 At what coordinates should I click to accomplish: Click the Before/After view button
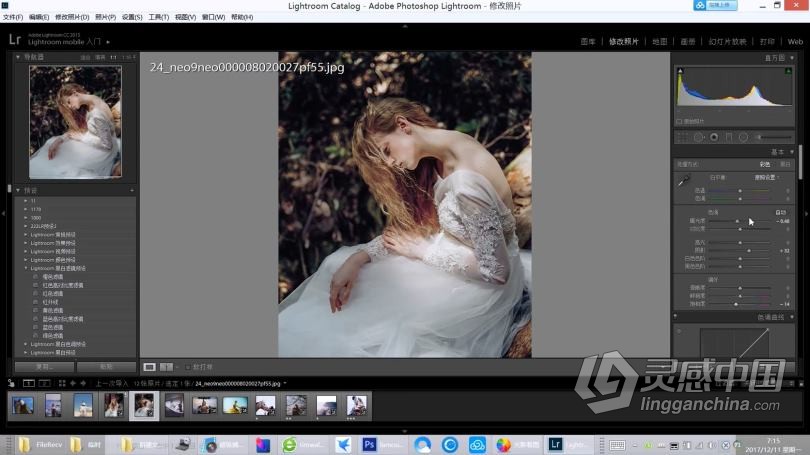point(166,367)
